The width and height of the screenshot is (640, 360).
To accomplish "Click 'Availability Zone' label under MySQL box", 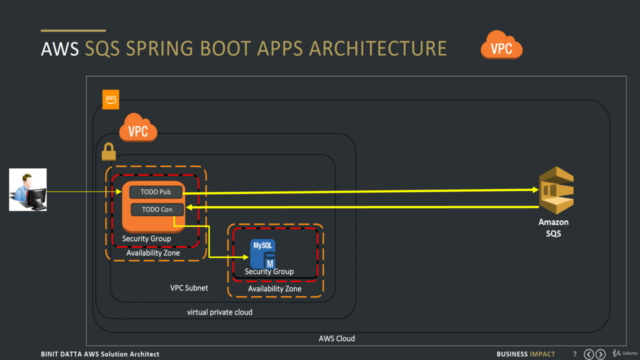I will [275, 289].
